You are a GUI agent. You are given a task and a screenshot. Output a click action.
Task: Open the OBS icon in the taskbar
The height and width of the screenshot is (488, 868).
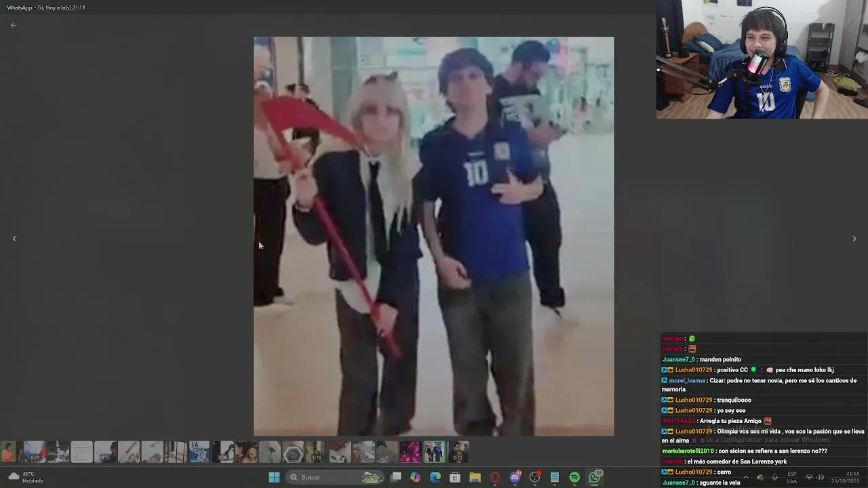coord(534,477)
